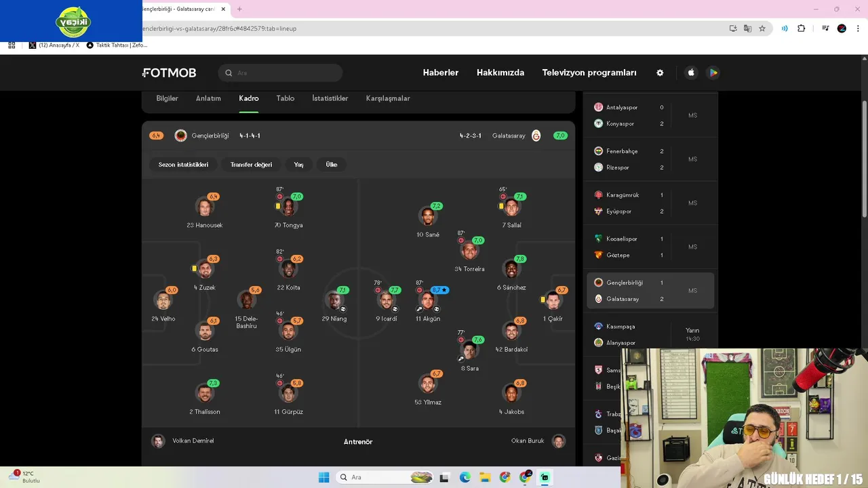This screenshot has height=488, width=868.
Task: Open the Hakkımızda navigation link
Action: (500, 73)
